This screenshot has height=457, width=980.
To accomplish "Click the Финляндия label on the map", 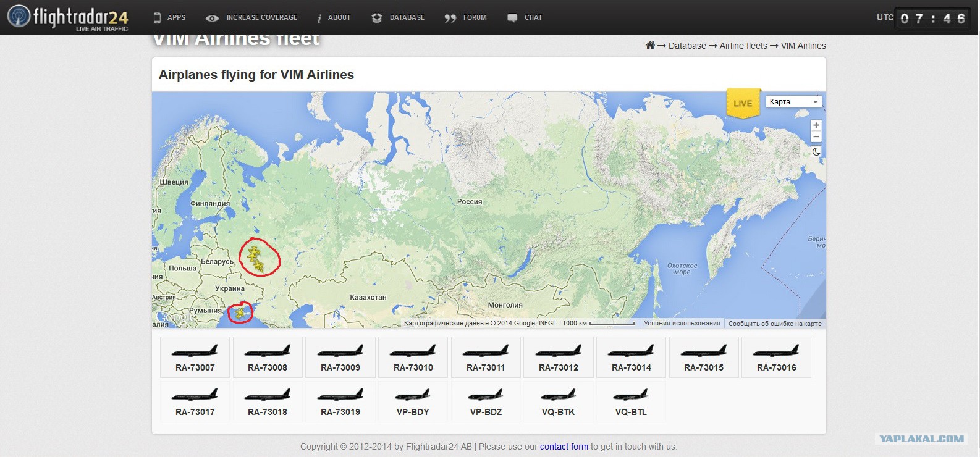I will click(210, 203).
